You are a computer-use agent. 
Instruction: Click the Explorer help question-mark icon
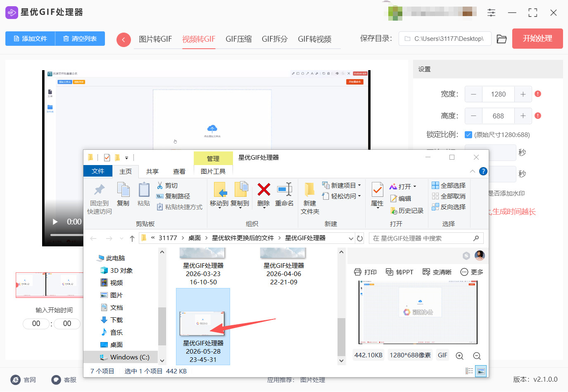483,171
